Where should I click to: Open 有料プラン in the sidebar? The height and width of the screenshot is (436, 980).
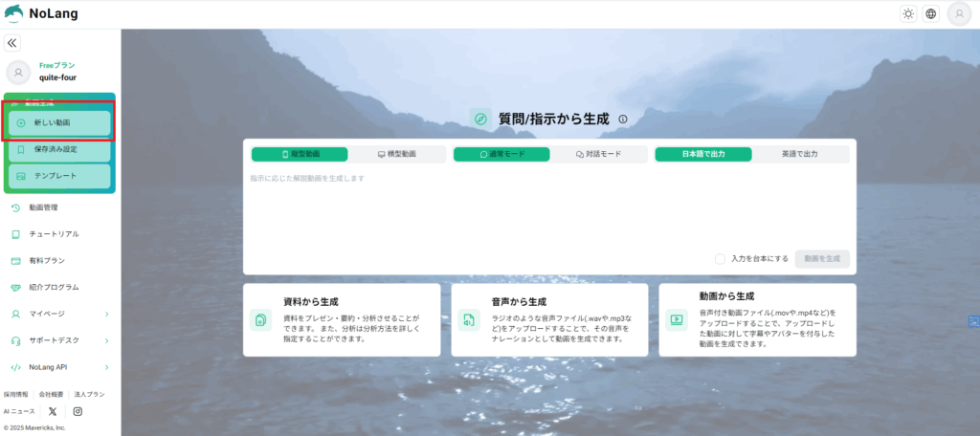click(43, 260)
